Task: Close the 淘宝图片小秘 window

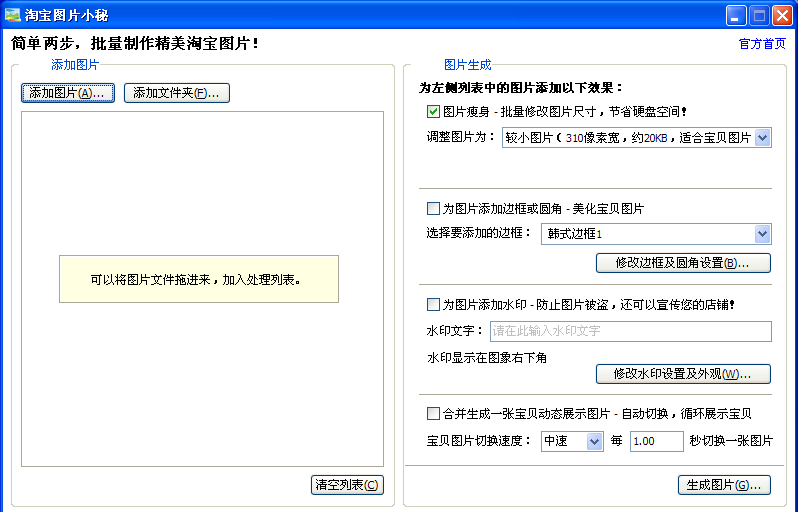Action: pyautogui.click(x=782, y=16)
